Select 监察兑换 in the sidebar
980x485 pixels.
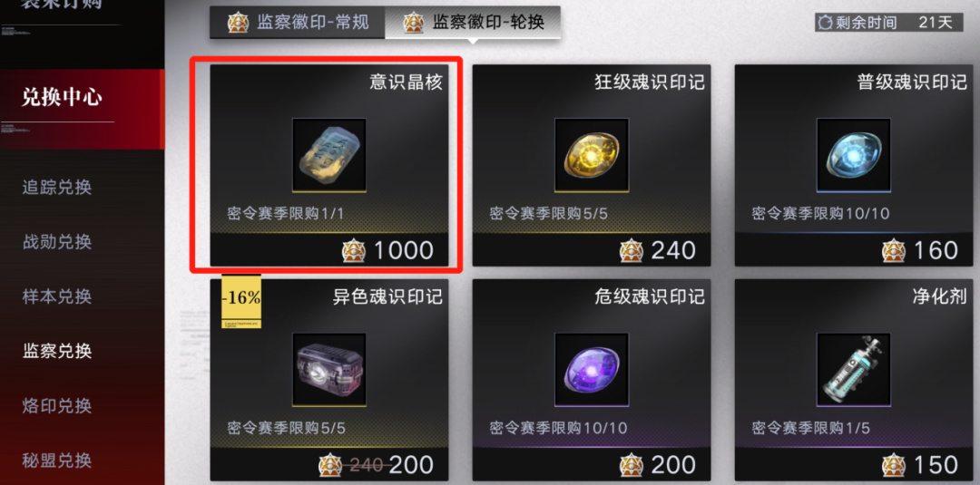57,351
